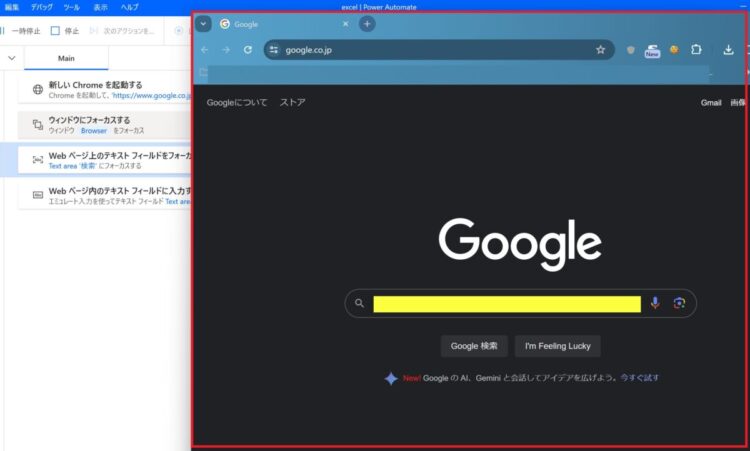Click the window icon of focus window action

(x=38, y=125)
